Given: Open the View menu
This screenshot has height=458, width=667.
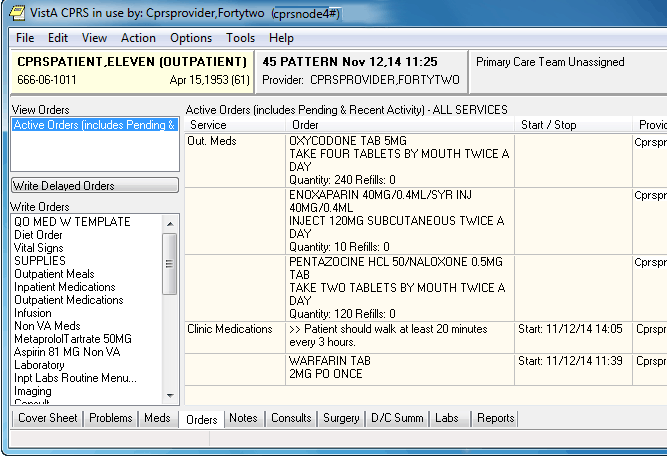Looking at the screenshot, I should tap(94, 38).
